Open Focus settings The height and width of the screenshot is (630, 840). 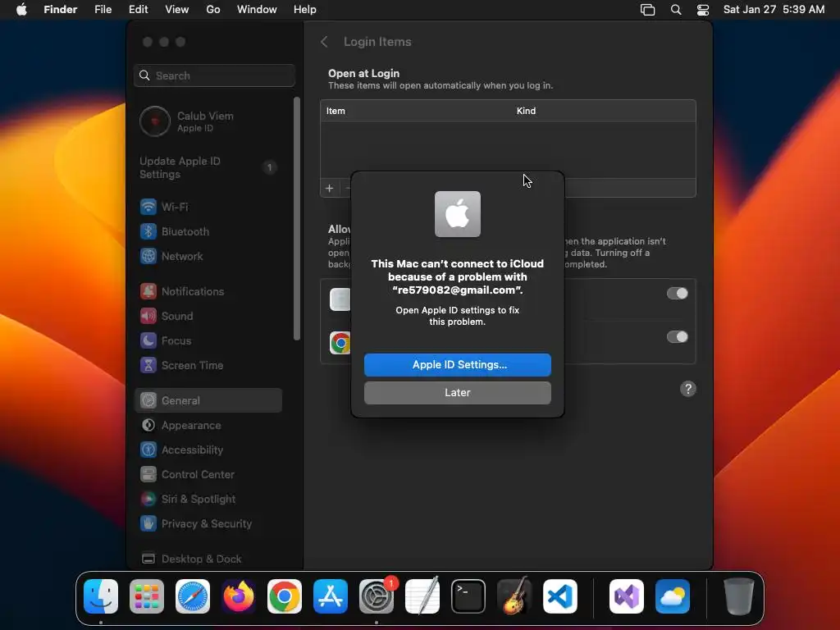(208, 340)
